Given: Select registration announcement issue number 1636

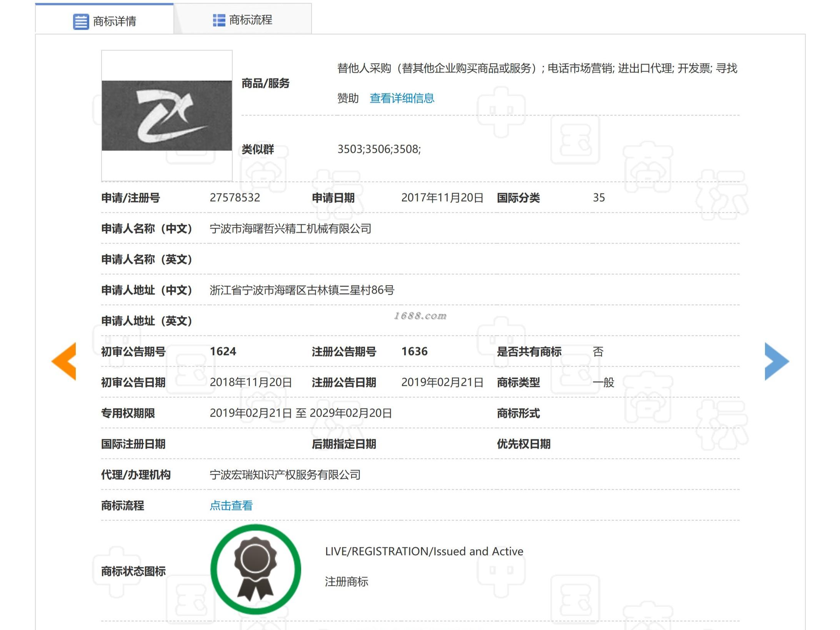Looking at the screenshot, I should (415, 352).
